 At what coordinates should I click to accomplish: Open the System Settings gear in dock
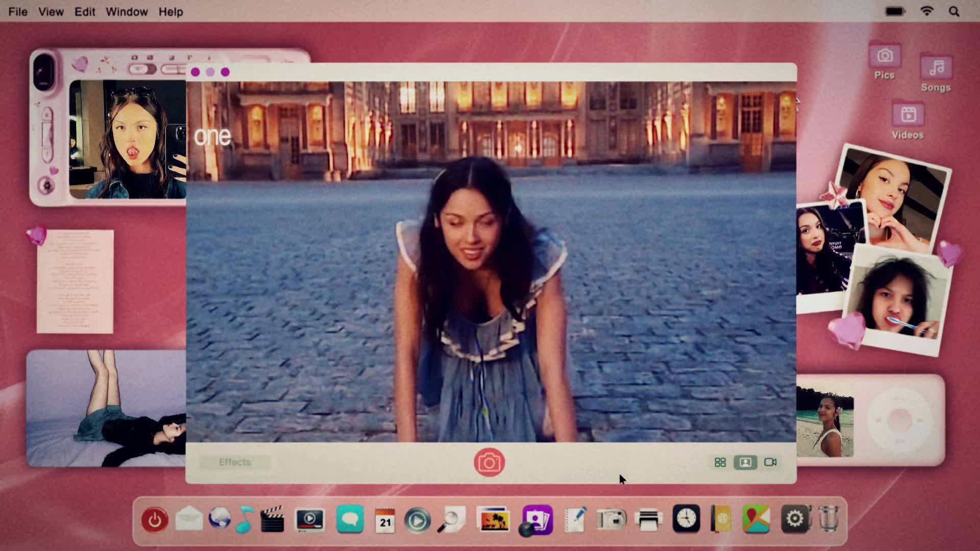click(795, 519)
